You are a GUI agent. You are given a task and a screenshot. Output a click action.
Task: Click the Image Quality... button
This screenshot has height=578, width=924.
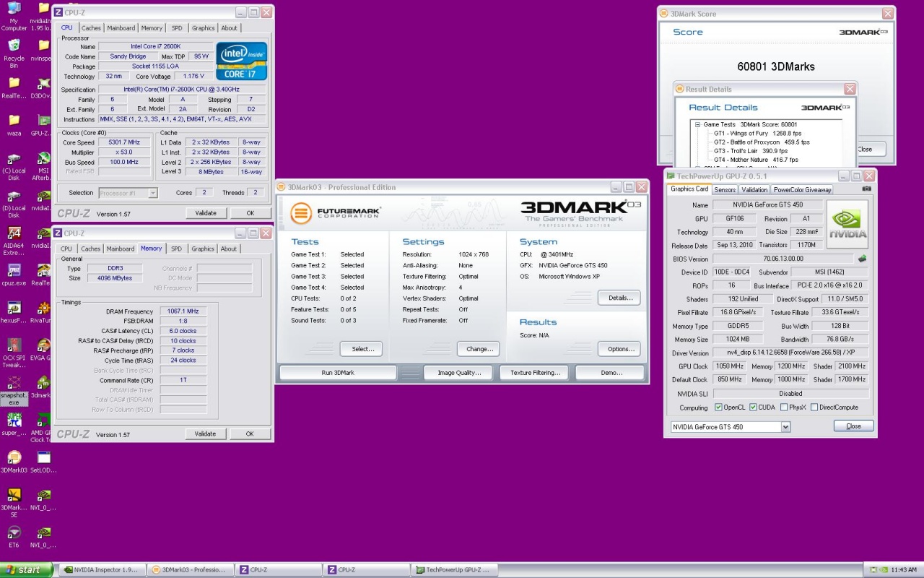pos(457,373)
